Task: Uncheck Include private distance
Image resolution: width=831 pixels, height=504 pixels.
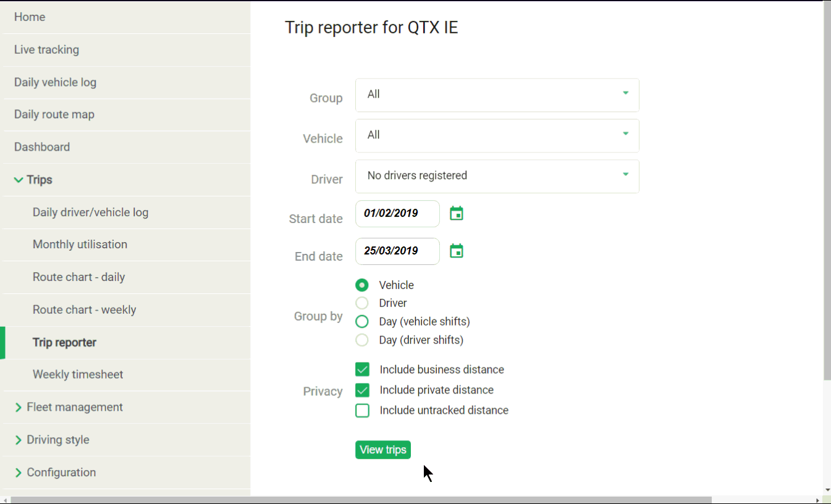Action: point(363,390)
